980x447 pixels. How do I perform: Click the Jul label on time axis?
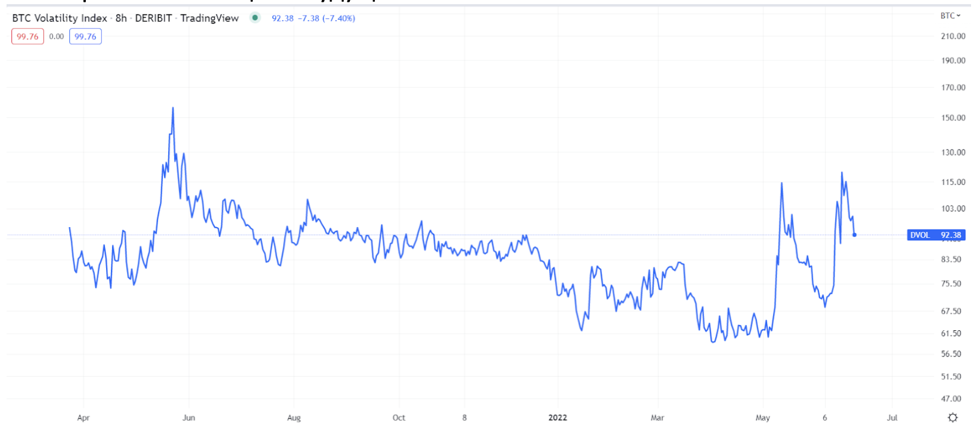(x=892, y=418)
